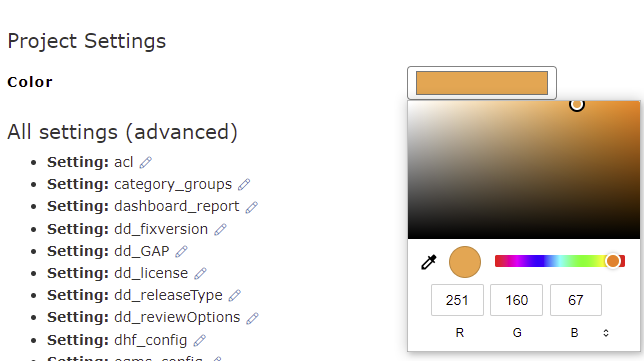Image resolution: width=644 pixels, height=361 pixels.
Task: Click the round color preview circle
Action: click(465, 262)
